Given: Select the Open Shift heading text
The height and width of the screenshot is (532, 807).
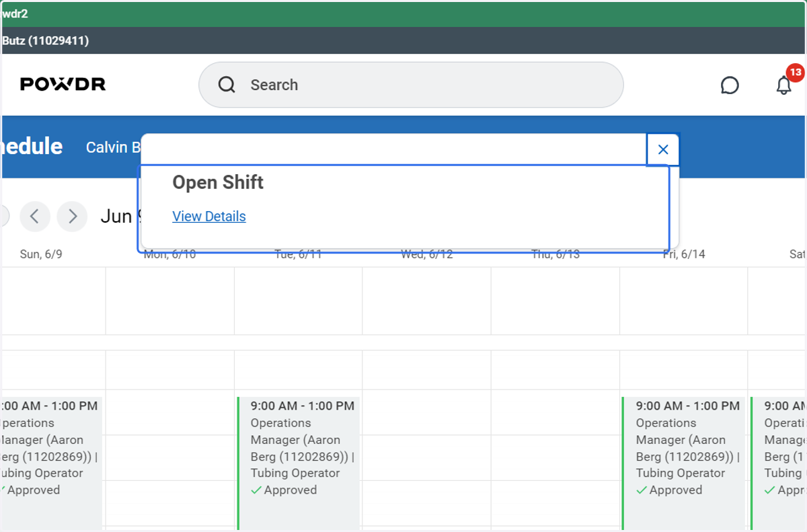Looking at the screenshot, I should pyautogui.click(x=218, y=182).
